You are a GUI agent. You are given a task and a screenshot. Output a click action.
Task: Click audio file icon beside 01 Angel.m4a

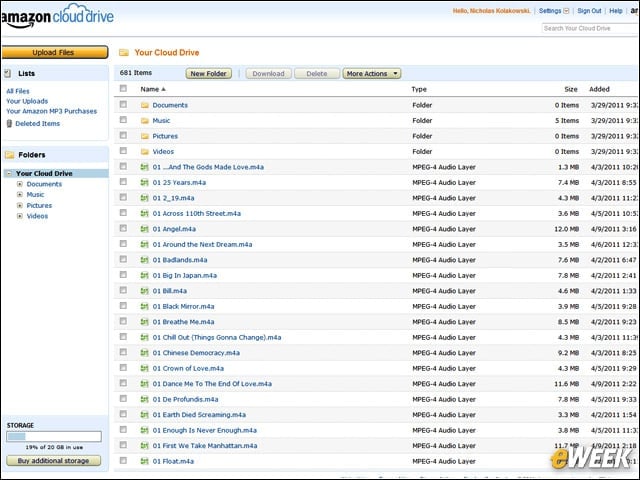click(x=144, y=229)
